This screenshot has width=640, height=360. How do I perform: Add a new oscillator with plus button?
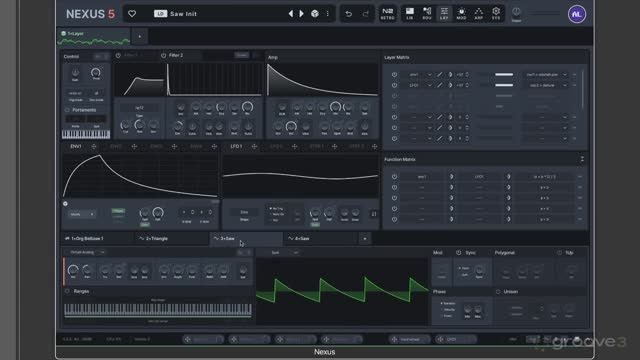(365, 239)
